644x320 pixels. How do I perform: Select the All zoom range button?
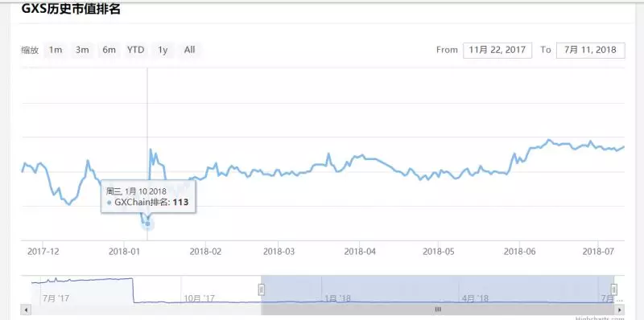pos(189,50)
